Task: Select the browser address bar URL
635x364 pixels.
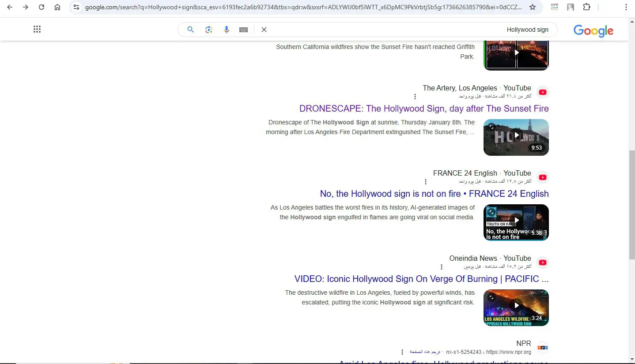Action: click(304, 7)
